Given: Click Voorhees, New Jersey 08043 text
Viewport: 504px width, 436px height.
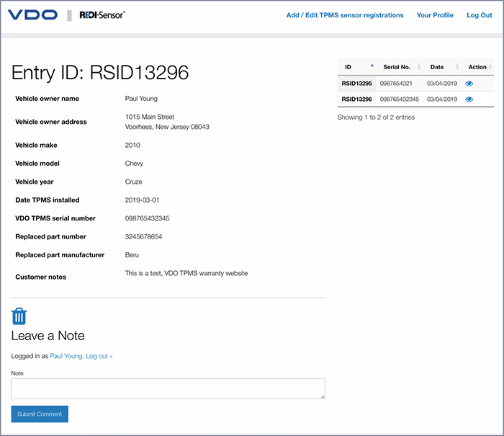Looking at the screenshot, I should tap(167, 127).
